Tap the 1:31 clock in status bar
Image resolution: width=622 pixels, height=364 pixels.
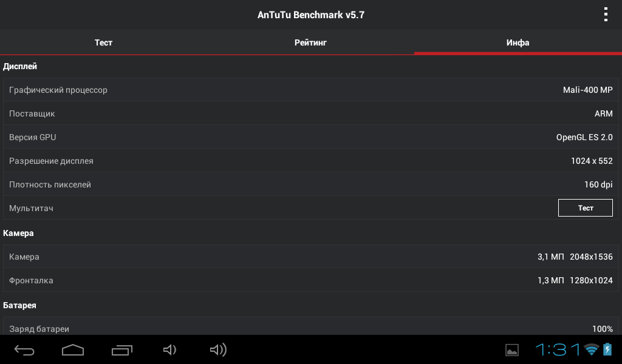[x=558, y=349]
